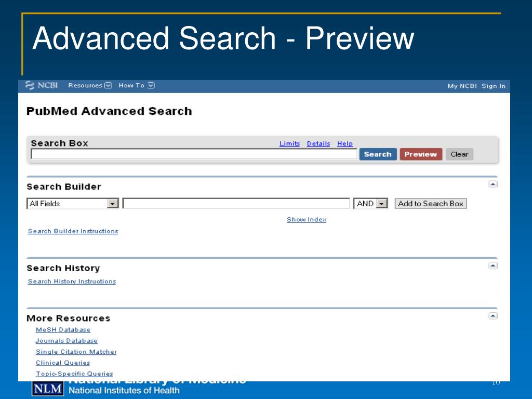Click the NLM logo in the footer
Image resolution: width=532 pixels, height=399 pixels.
tap(47, 389)
